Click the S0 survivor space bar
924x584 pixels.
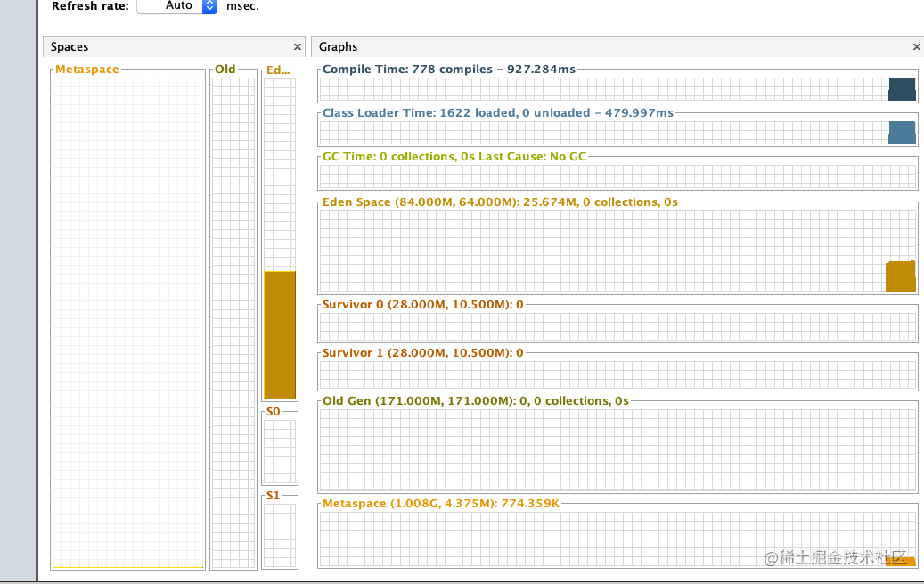[280, 452]
